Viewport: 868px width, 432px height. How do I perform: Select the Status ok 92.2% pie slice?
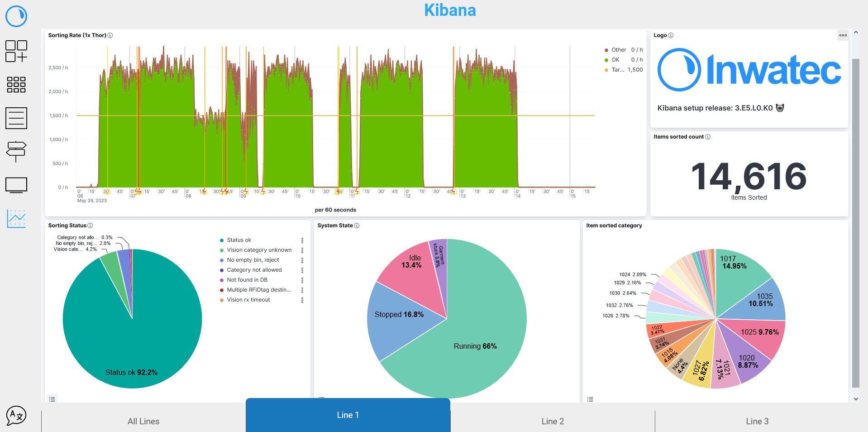click(132, 372)
